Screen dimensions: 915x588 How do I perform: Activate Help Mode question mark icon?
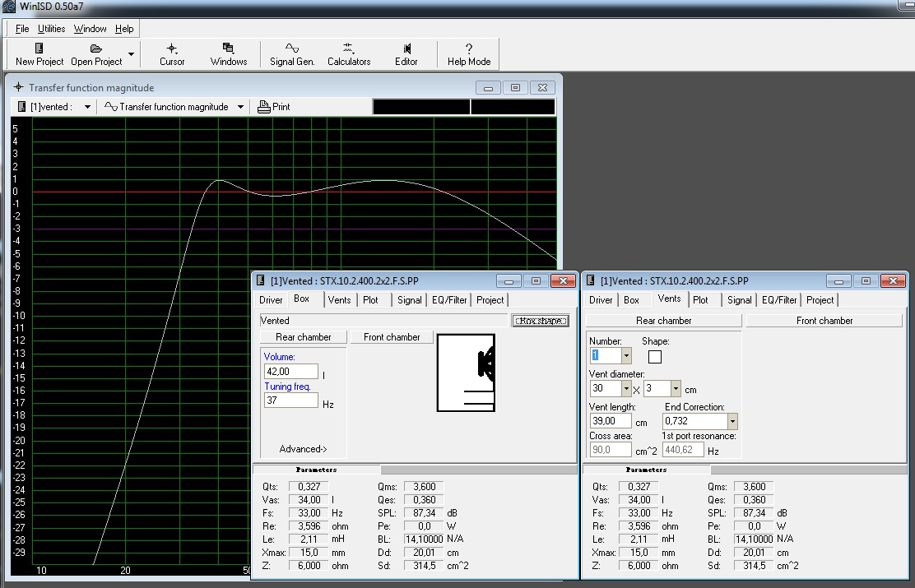tap(469, 49)
